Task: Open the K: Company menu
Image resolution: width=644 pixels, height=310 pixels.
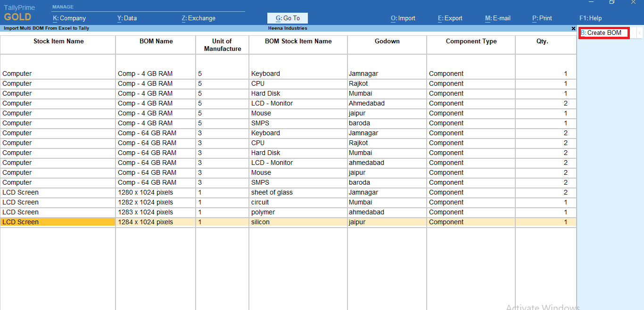Action: (69, 18)
